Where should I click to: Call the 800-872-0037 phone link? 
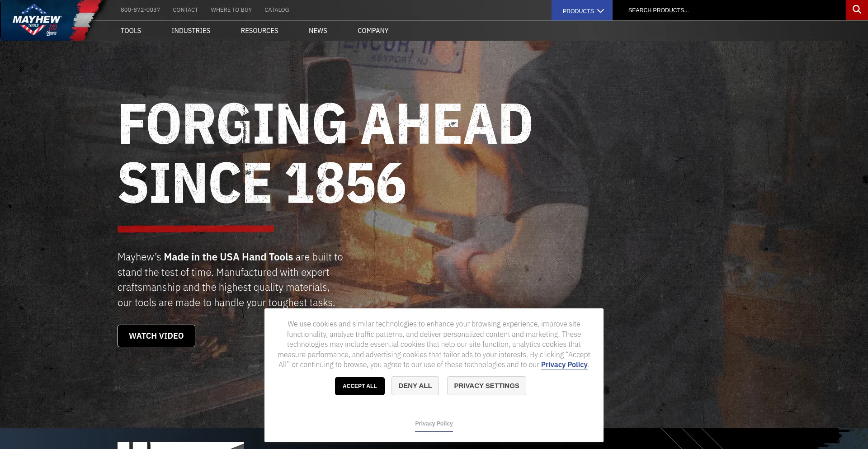point(140,10)
